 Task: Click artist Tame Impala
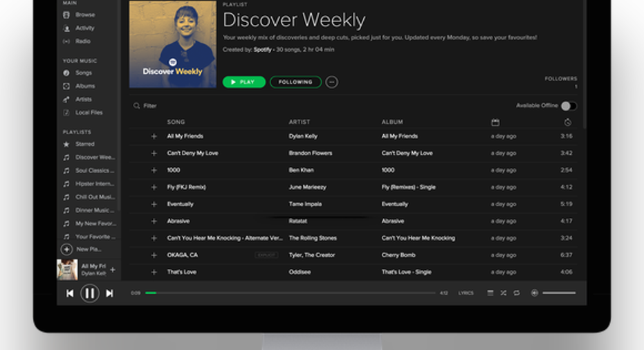tap(305, 204)
